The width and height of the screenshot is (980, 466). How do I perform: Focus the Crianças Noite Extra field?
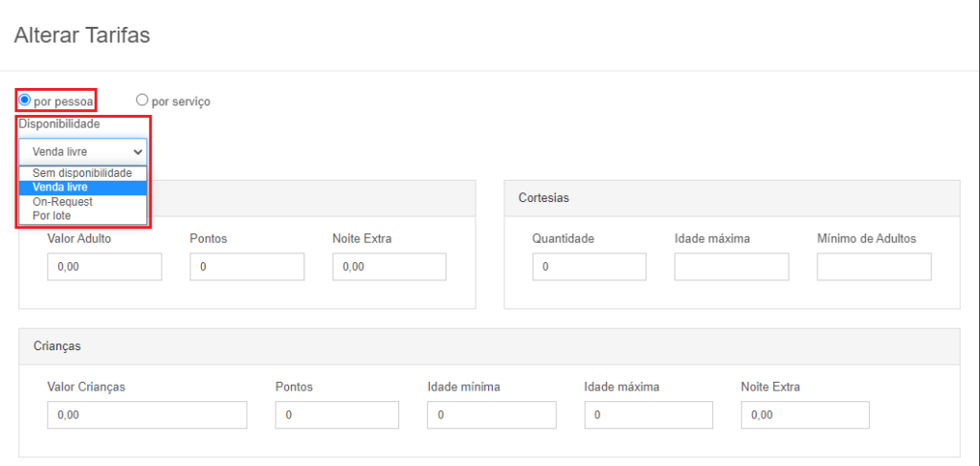(x=805, y=414)
